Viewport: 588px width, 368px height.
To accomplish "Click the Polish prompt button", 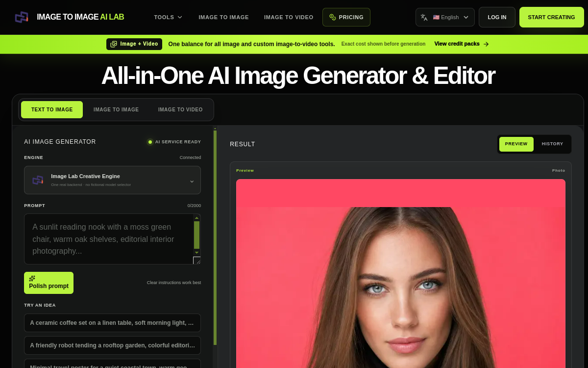I will [49, 283].
